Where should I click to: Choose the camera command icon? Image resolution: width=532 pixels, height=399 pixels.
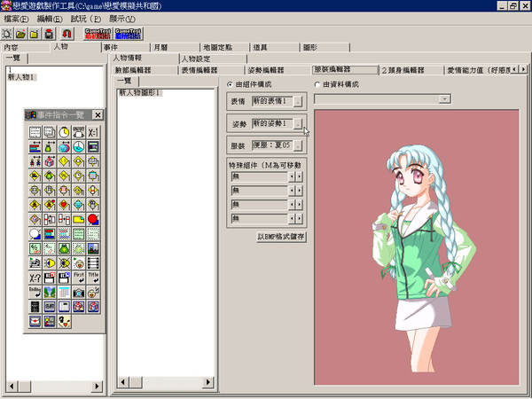coord(78,293)
